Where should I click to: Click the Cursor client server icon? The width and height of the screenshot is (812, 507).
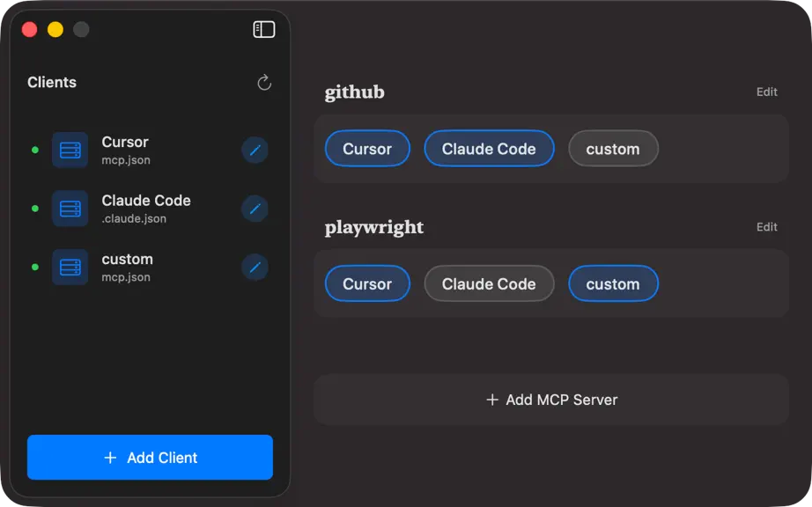[x=70, y=150]
